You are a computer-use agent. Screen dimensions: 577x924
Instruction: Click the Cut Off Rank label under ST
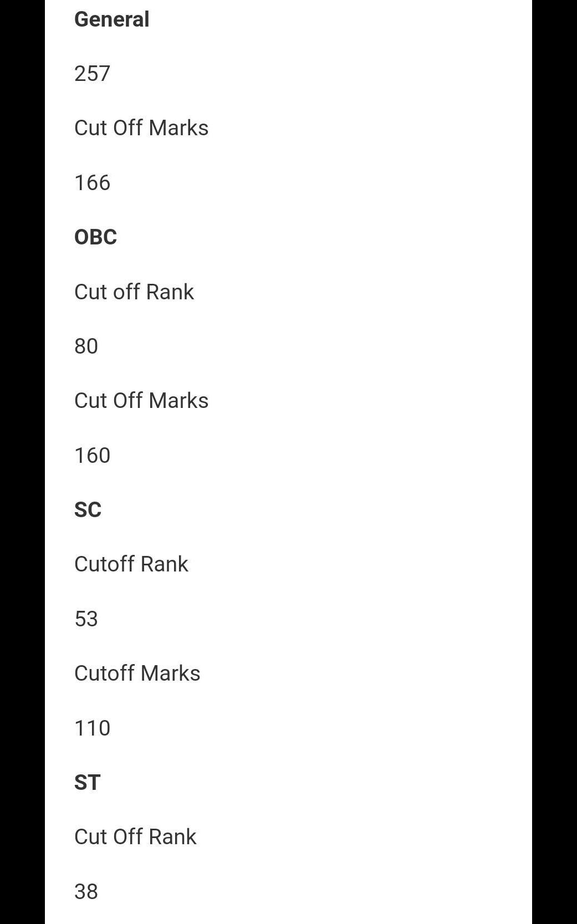tap(135, 837)
